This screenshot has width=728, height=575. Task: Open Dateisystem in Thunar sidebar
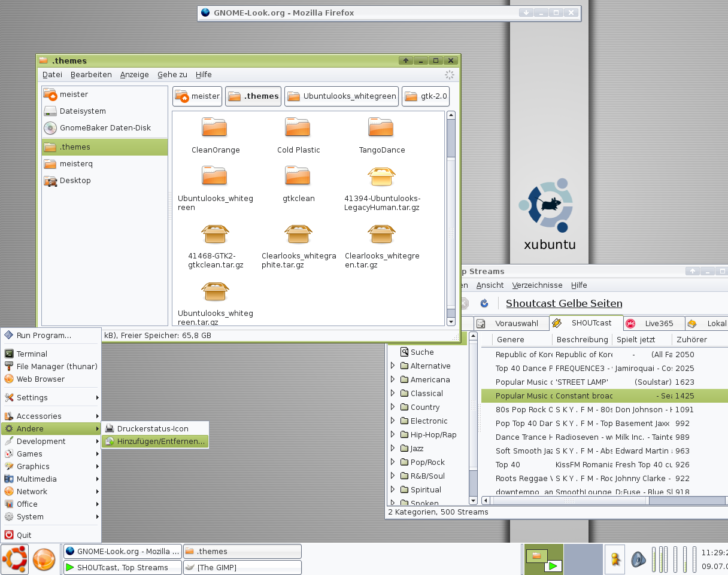coord(105,111)
